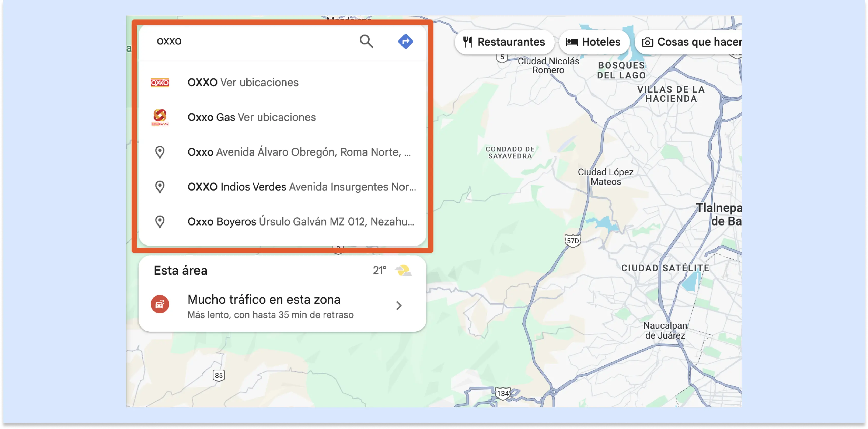Click the bed icon on Hoteles chip
The image size is (868, 429).
point(572,42)
